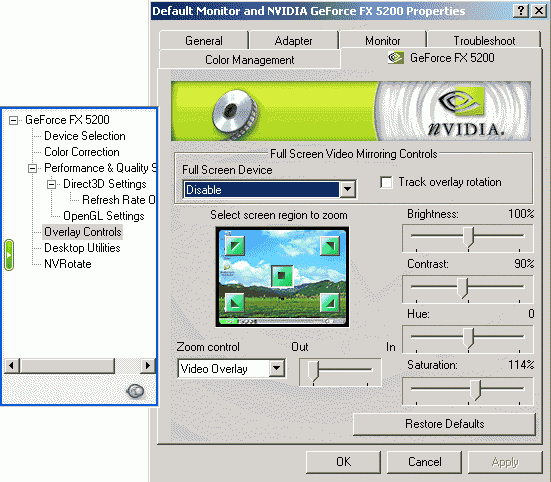Image resolution: width=551 pixels, height=482 pixels.
Task: Click the bottom-right zoom region arrow
Action: (330, 302)
